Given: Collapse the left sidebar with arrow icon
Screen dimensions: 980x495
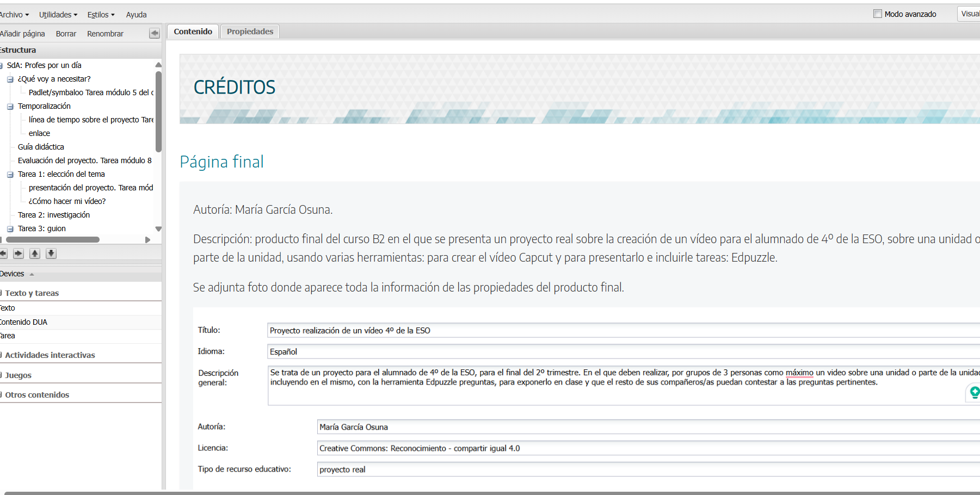Looking at the screenshot, I should [x=155, y=34].
